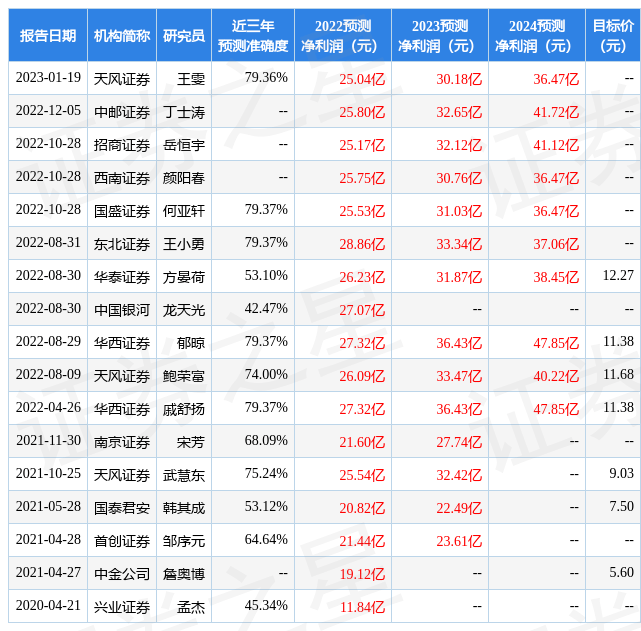
Task: Select institution 中邮证券
Action: [122, 112]
